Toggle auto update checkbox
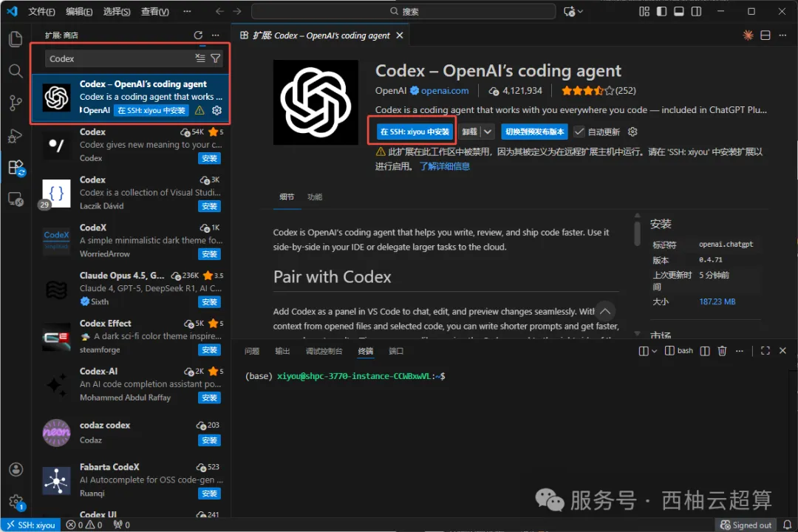 click(x=579, y=132)
